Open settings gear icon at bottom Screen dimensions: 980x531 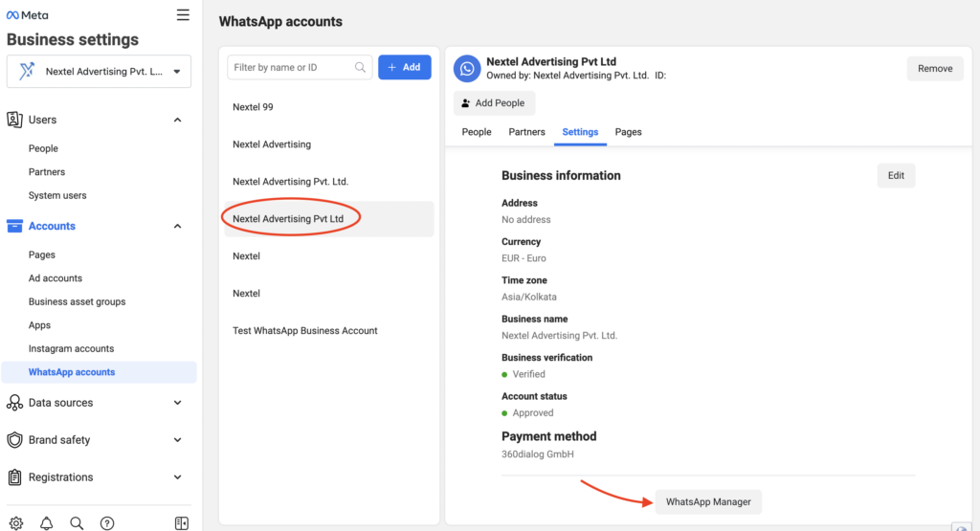coord(16,523)
